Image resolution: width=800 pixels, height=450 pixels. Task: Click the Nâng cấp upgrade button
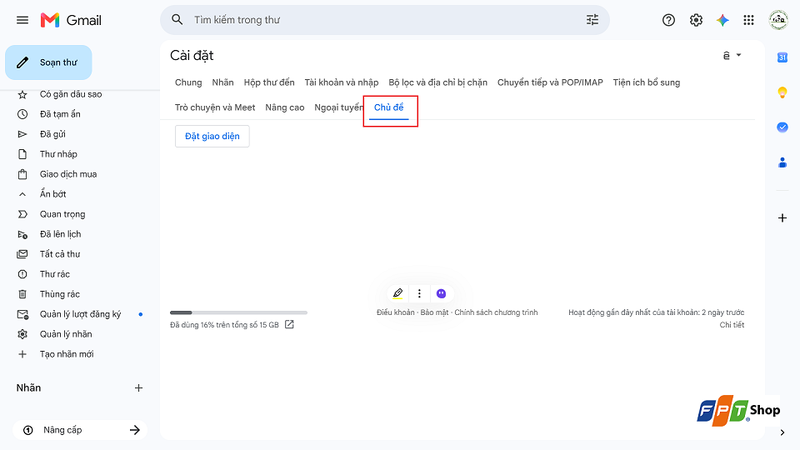click(80, 430)
